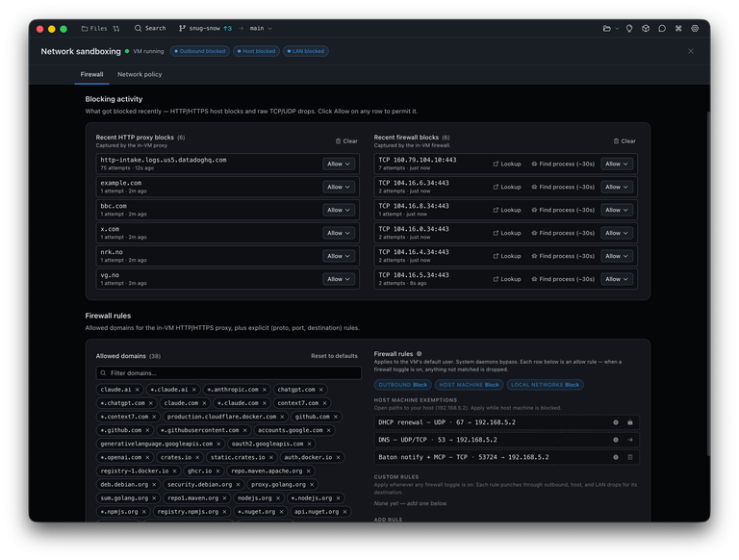The height and width of the screenshot is (560, 739).
Task: Remove the context7.com domain chip
Action: (x=324, y=403)
